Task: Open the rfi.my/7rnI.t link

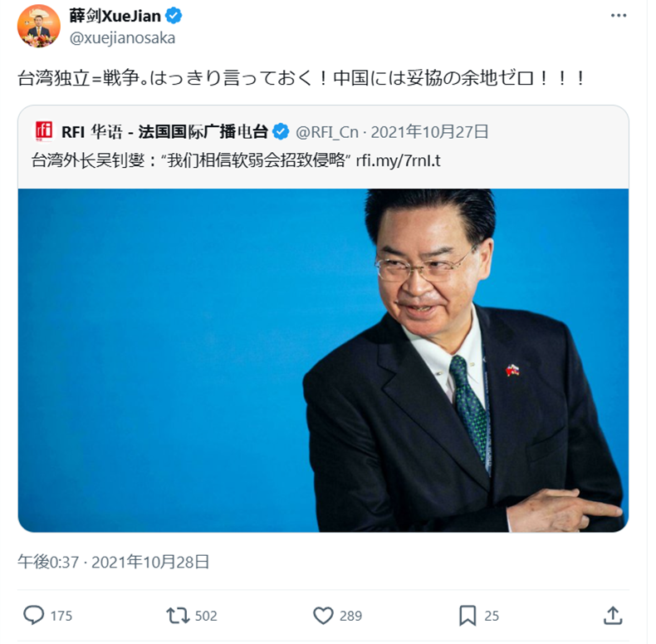Action: [x=398, y=160]
